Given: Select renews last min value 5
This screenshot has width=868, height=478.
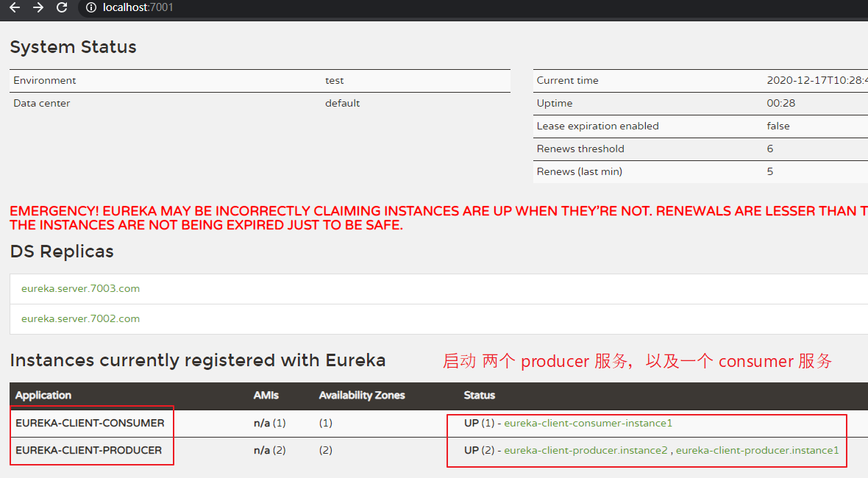Looking at the screenshot, I should (770, 171).
